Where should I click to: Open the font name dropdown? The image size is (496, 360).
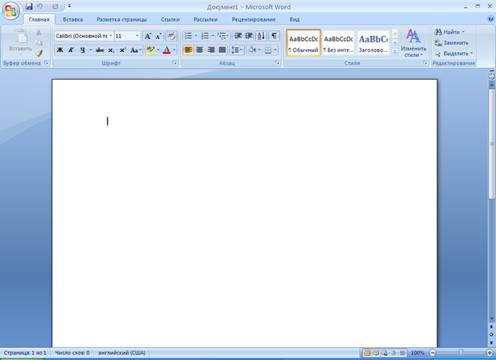click(110, 36)
